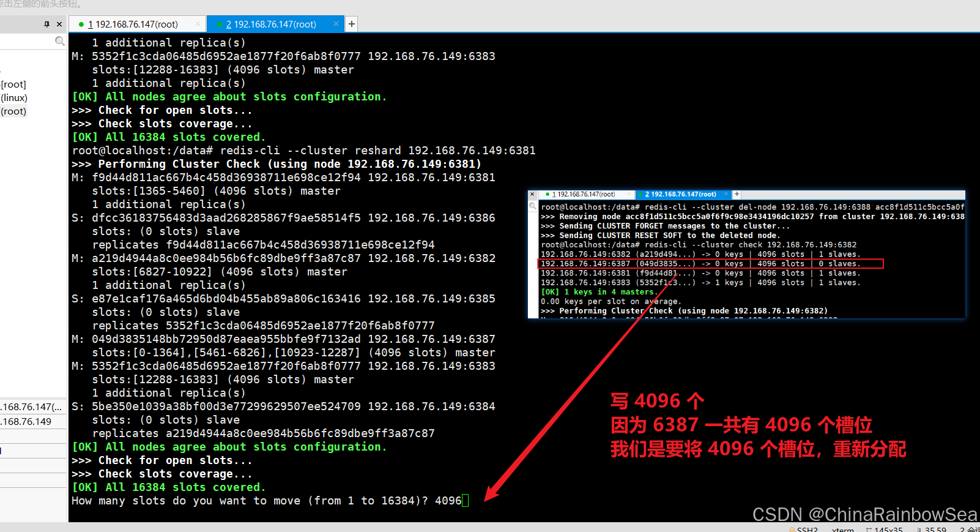Image resolution: width=980 pixels, height=532 pixels.
Task: Click node ID line ending 192.168.76.149:6387
Action: tap(283, 339)
